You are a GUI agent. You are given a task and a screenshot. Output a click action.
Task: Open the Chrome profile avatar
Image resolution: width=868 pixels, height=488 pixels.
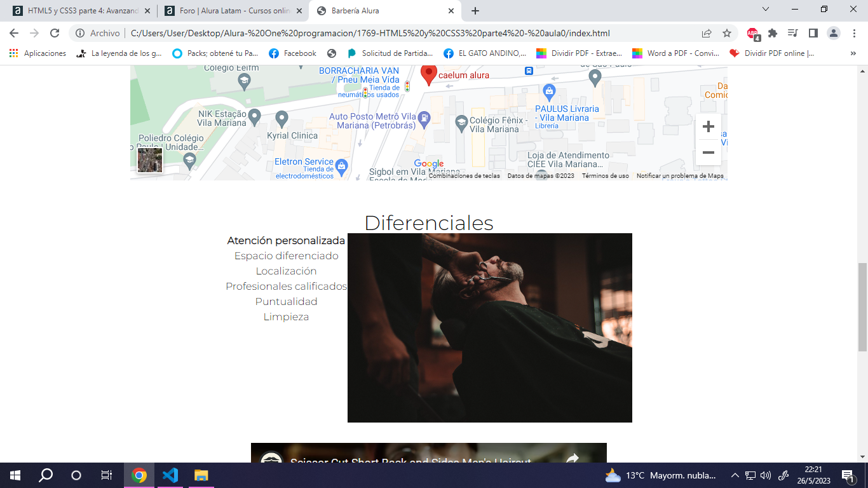coord(834,33)
